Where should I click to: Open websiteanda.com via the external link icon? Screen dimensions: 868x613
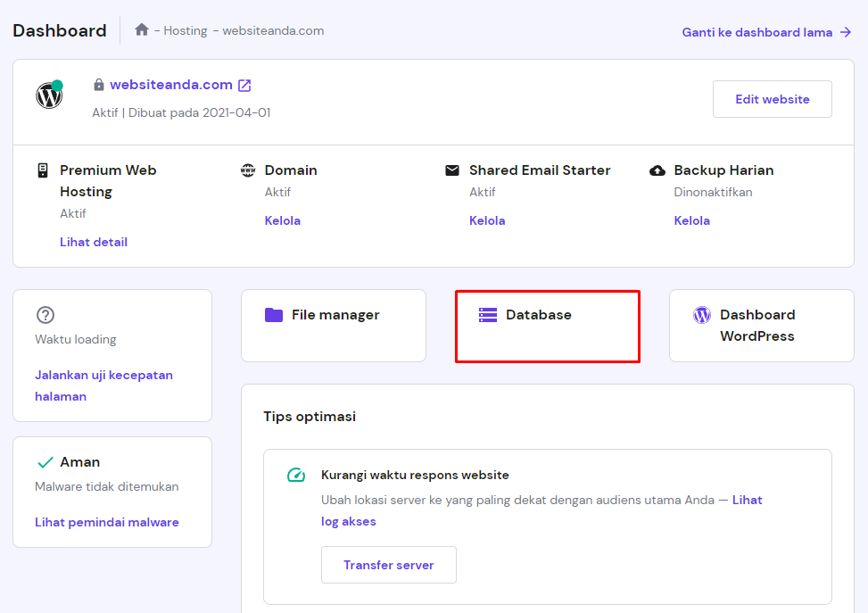[244, 85]
